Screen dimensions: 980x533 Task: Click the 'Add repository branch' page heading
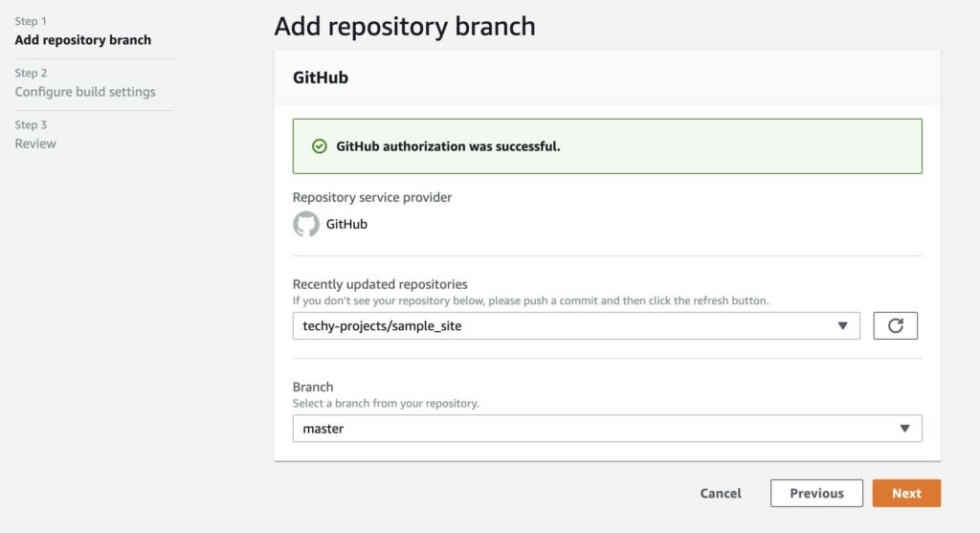point(405,26)
